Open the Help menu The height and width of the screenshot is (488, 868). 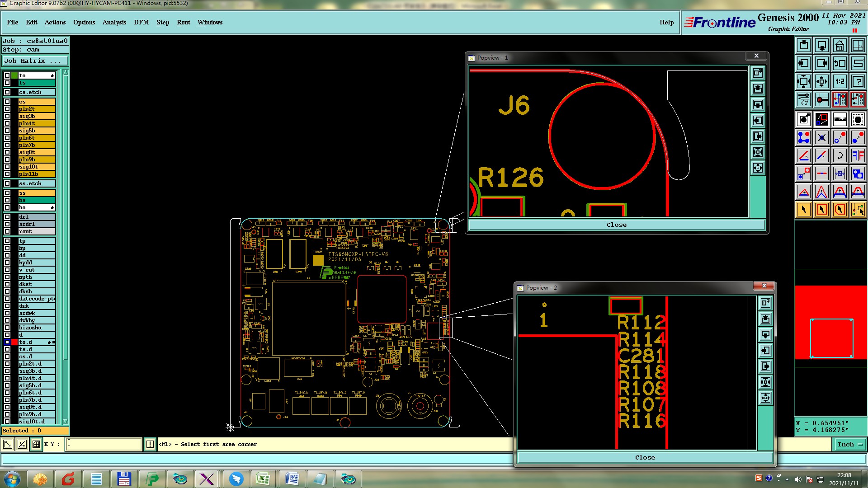click(x=666, y=22)
